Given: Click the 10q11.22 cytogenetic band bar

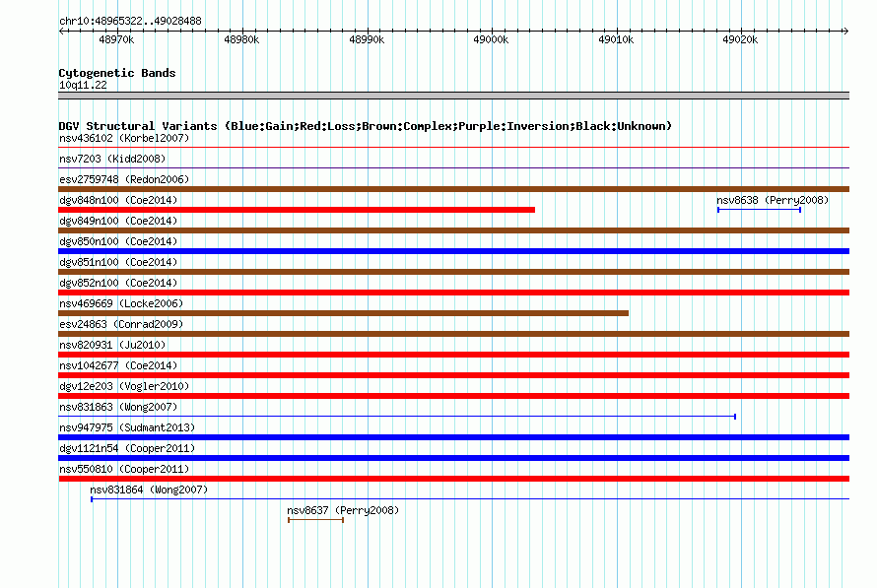Looking at the screenshot, I should click(453, 97).
